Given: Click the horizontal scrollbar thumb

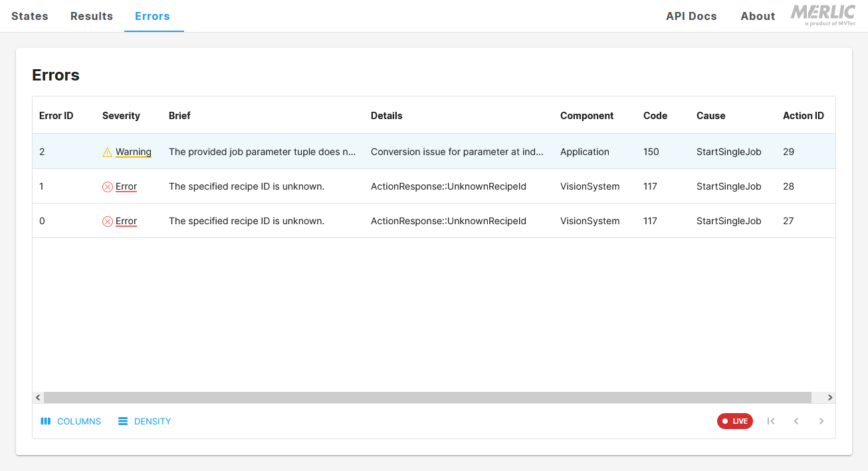Looking at the screenshot, I should [x=427, y=397].
